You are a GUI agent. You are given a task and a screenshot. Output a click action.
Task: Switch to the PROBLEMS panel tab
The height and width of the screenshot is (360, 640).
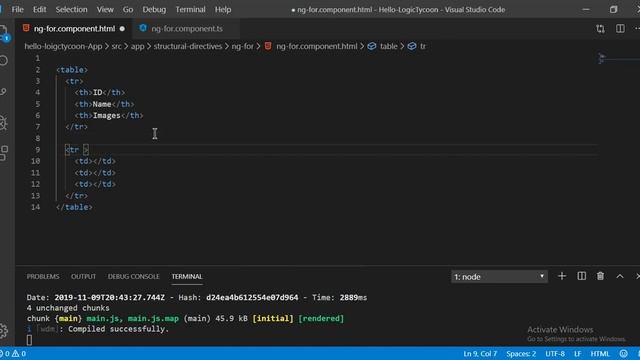pos(43,276)
